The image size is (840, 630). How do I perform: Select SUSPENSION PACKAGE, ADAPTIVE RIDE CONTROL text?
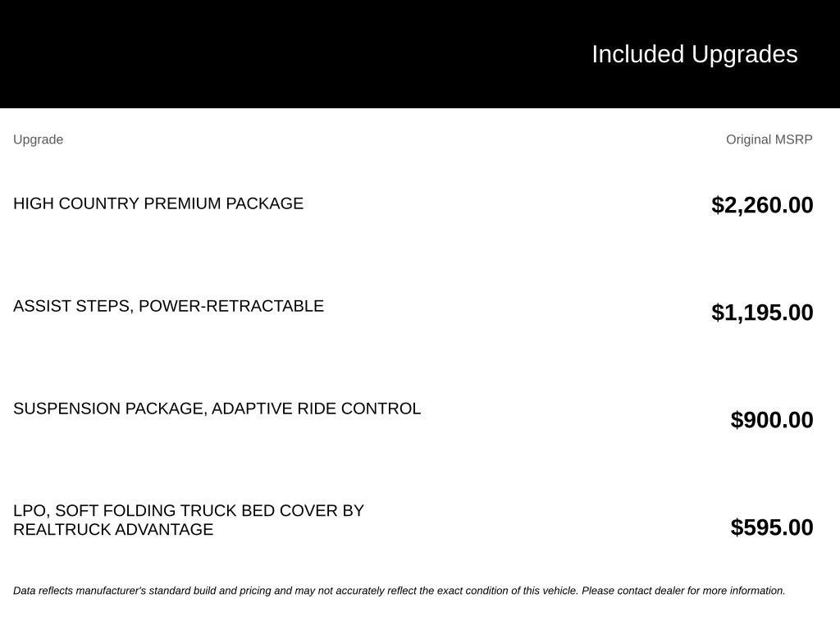(x=217, y=409)
